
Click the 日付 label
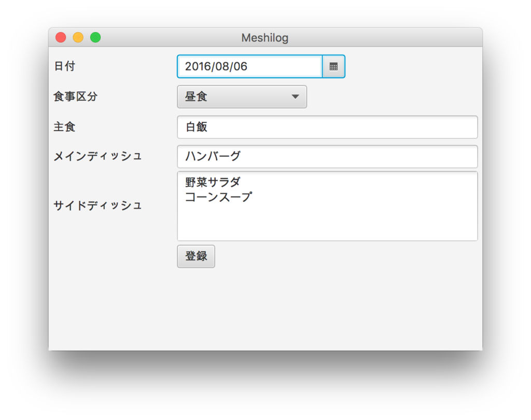tap(65, 66)
